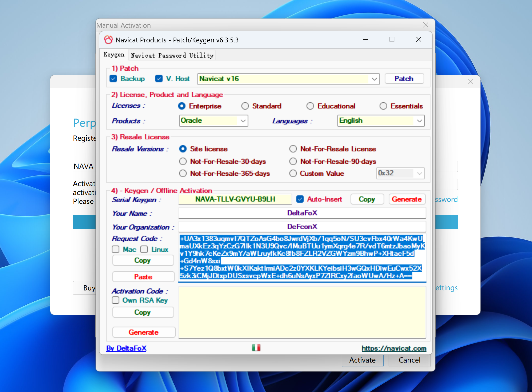Close the Manual Activation dialog
Screen dimensions: 532x392
coord(426,25)
